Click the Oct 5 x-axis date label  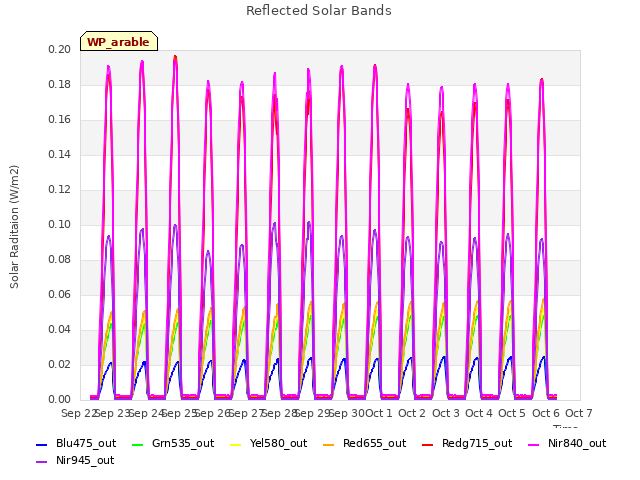point(512,413)
